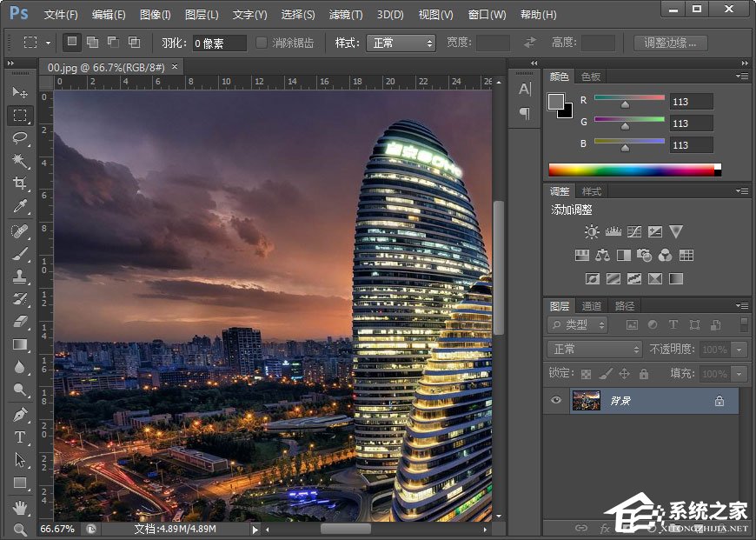The width and height of the screenshot is (756, 540).
Task: Open the blend mode dropdown showing 正常
Action: [x=594, y=350]
